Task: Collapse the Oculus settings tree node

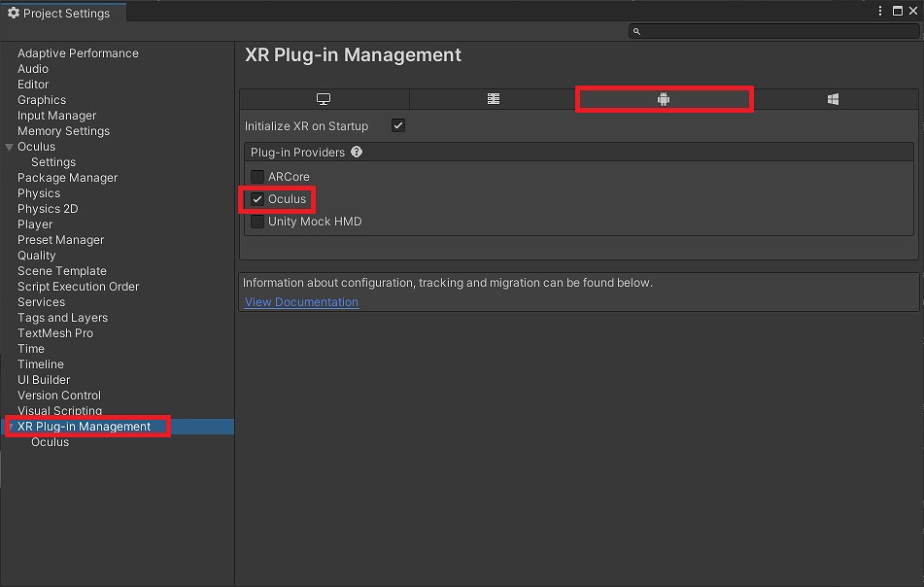Action: 10,147
